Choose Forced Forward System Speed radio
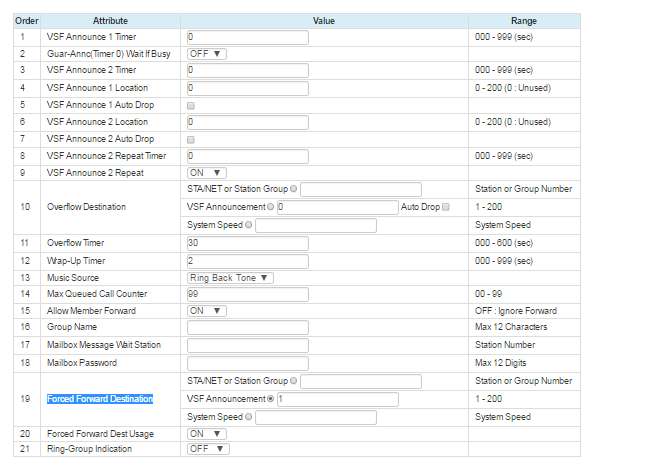This screenshot has height=472, width=653. pyautogui.click(x=249, y=417)
